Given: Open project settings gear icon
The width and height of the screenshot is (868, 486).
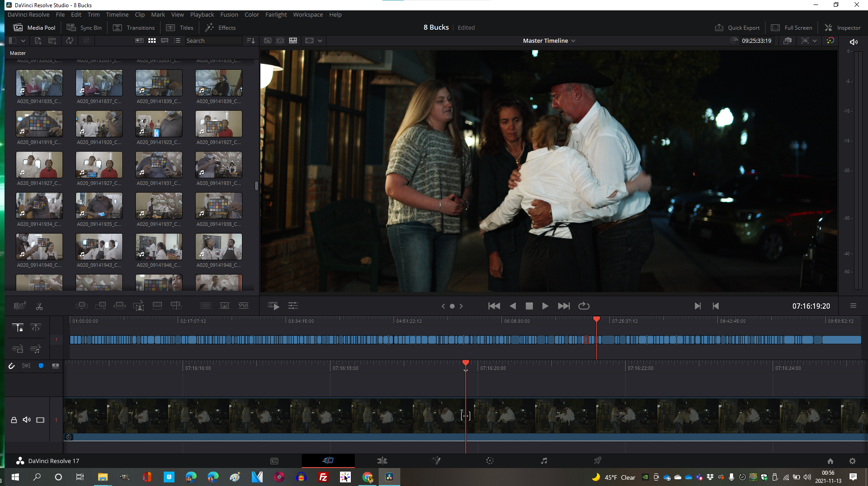Looking at the screenshot, I should (852, 461).
